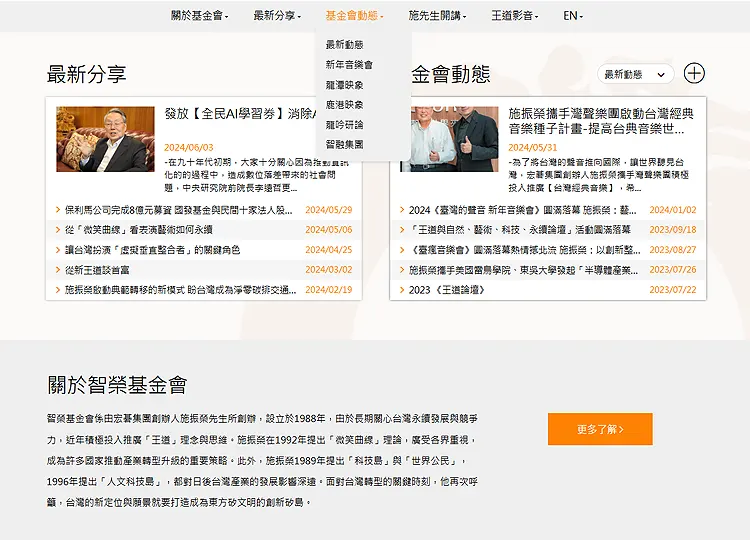This screenshot has height=540, width=750.
Task: Open the 王道影音 navigation menu
Action: pyautogui.click(x=514, y=15)
